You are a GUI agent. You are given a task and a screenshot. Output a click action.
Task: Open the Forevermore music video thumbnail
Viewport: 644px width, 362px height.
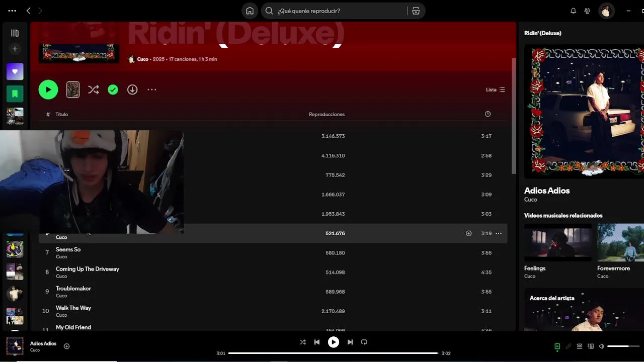[620, 243]
